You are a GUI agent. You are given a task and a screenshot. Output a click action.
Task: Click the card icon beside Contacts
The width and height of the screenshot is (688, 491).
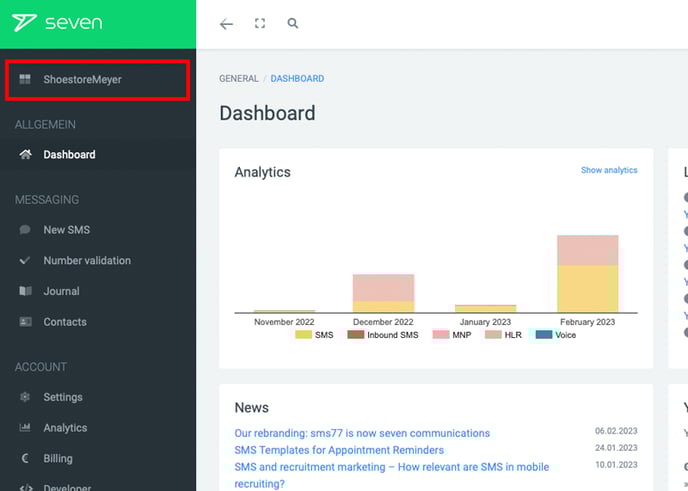tap(25, 322)
